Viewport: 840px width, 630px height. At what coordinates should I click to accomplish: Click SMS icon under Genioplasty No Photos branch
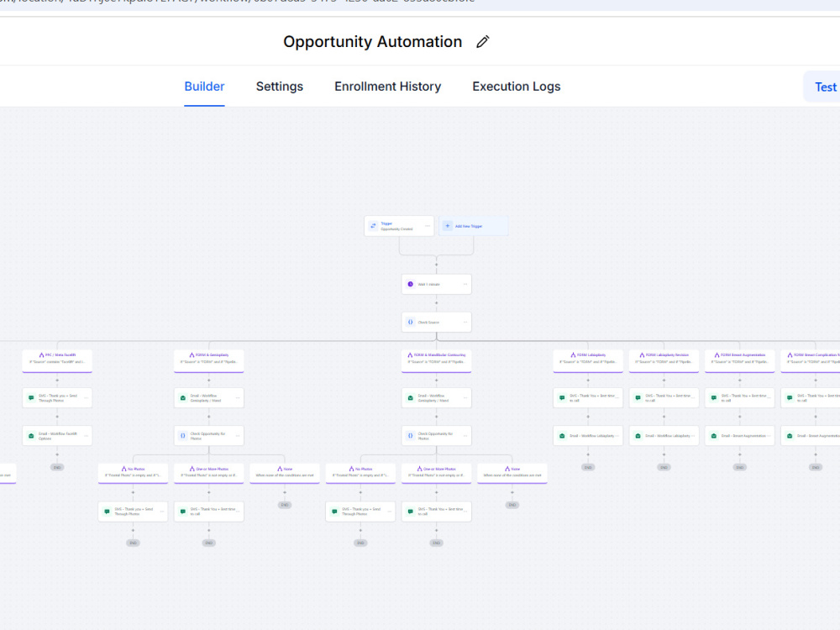(108, 512)
